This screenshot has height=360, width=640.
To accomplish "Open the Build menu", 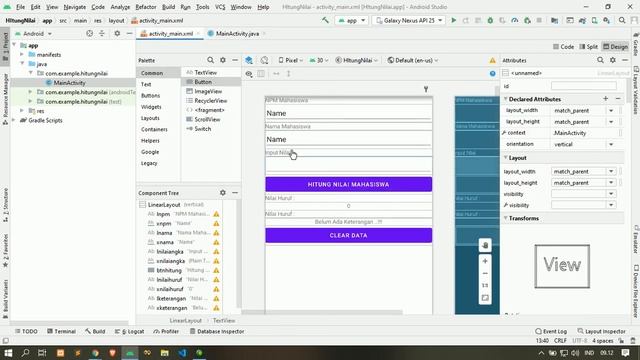I will (x=168, y=7).
